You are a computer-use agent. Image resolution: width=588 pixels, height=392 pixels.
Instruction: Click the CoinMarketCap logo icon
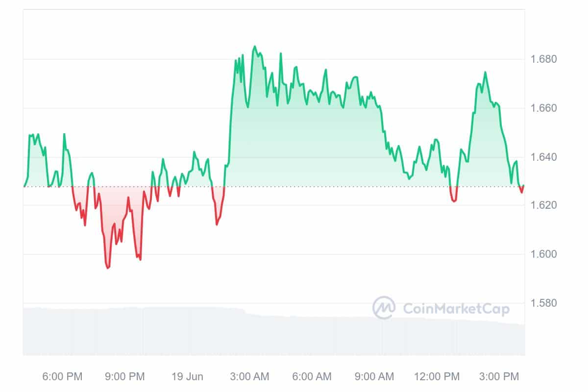(384, 308)
